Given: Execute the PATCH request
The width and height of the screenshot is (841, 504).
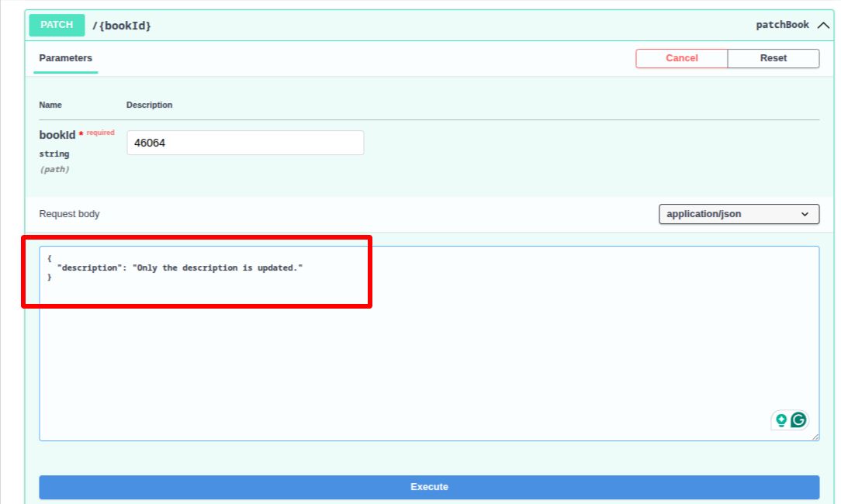Looking at the screenshot, I should [x=429, y=487].
